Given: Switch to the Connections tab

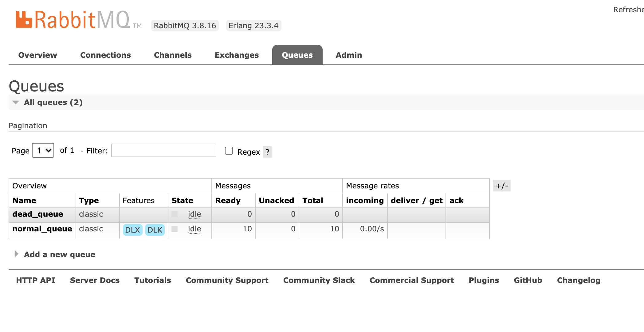Looking at the screenshot, I should pos(105,55).
